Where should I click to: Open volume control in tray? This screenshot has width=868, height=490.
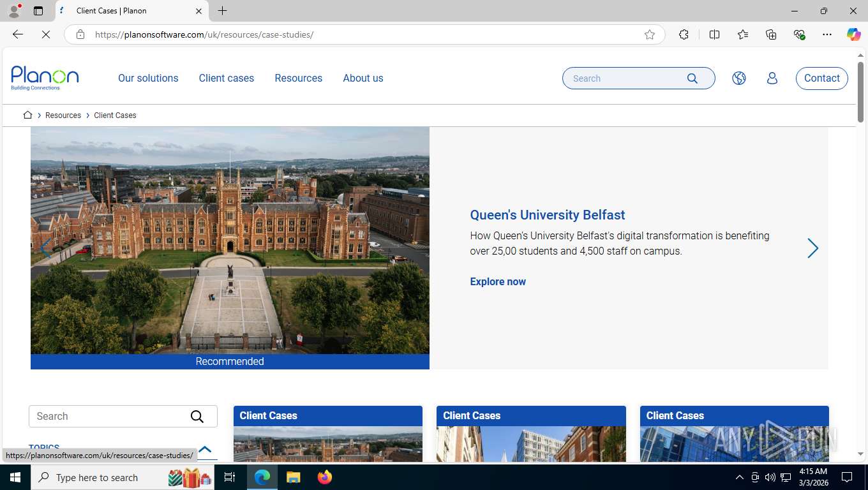(770, 477)
